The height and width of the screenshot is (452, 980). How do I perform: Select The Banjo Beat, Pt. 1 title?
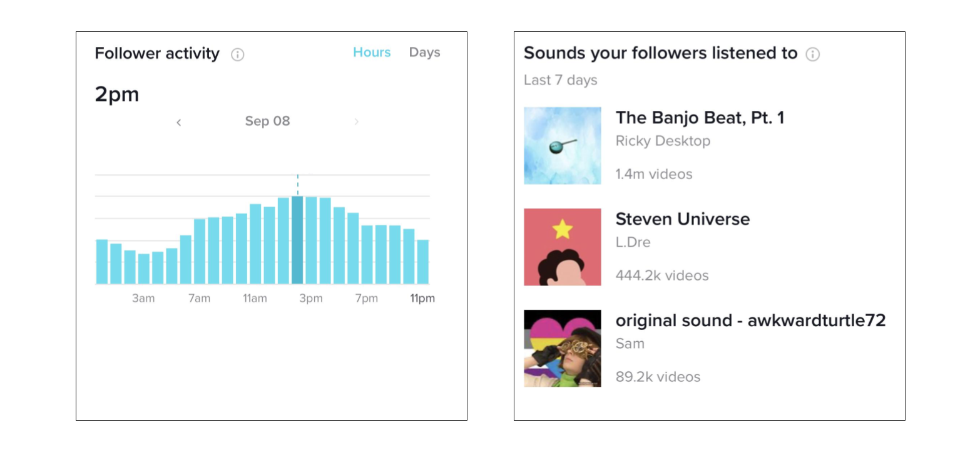[x=700, y=118]
